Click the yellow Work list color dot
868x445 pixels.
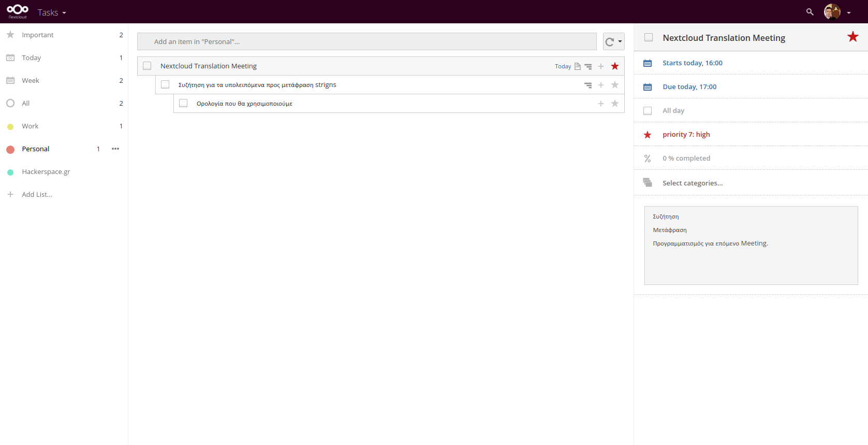[x=10, y=126]
